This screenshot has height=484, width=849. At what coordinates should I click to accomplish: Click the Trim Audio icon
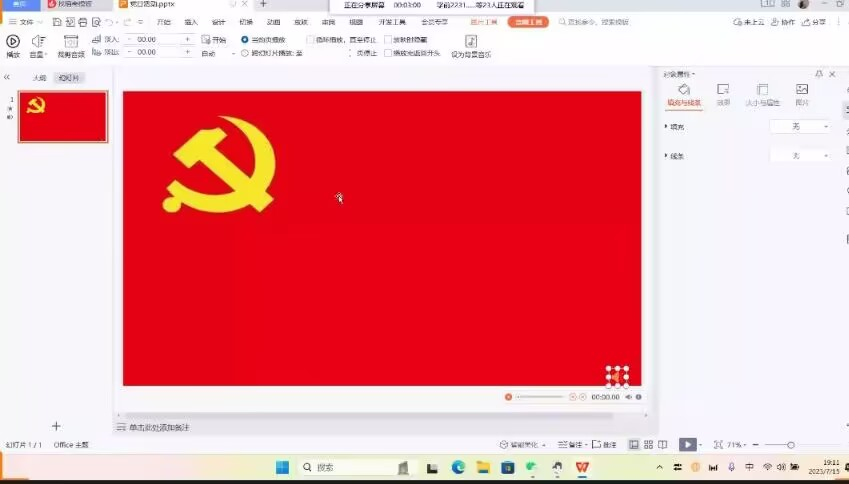click(70, 42)
